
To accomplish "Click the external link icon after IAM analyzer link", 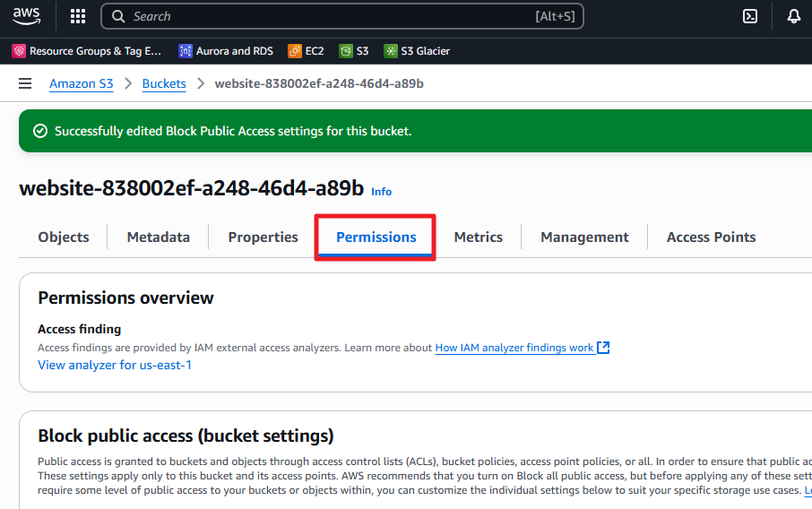I will [x=603, y=348].
